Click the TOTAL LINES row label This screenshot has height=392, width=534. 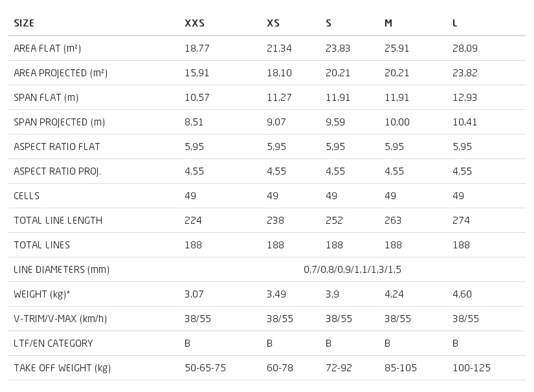42,245
